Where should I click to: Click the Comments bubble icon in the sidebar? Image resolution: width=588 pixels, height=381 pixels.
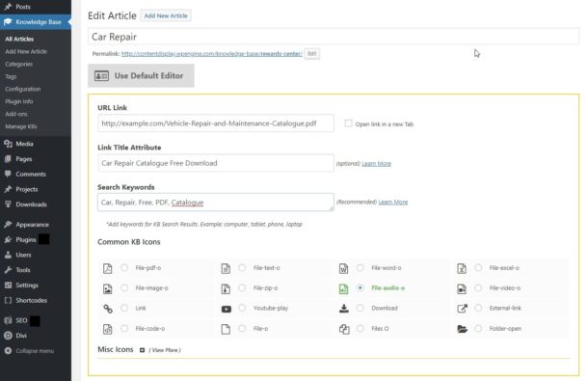point(8,174)
